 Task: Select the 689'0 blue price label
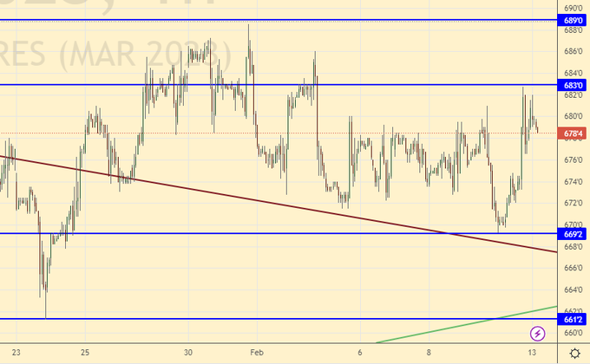pos(574,20)
